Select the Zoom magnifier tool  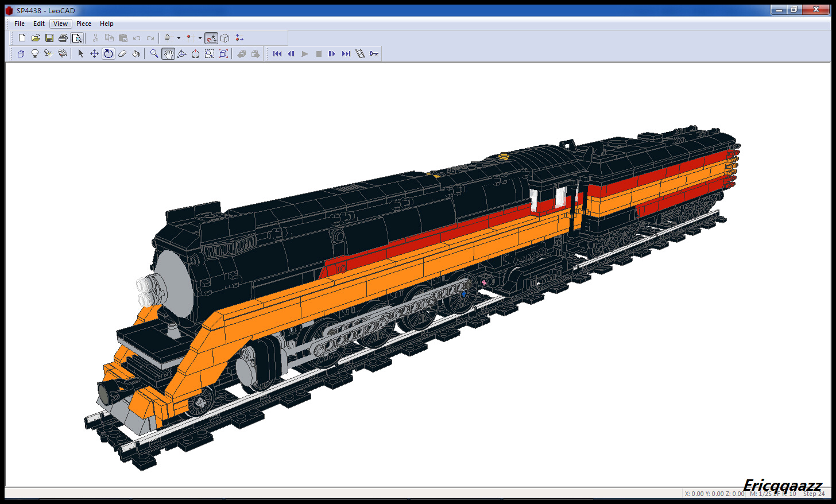coord(154,54)
